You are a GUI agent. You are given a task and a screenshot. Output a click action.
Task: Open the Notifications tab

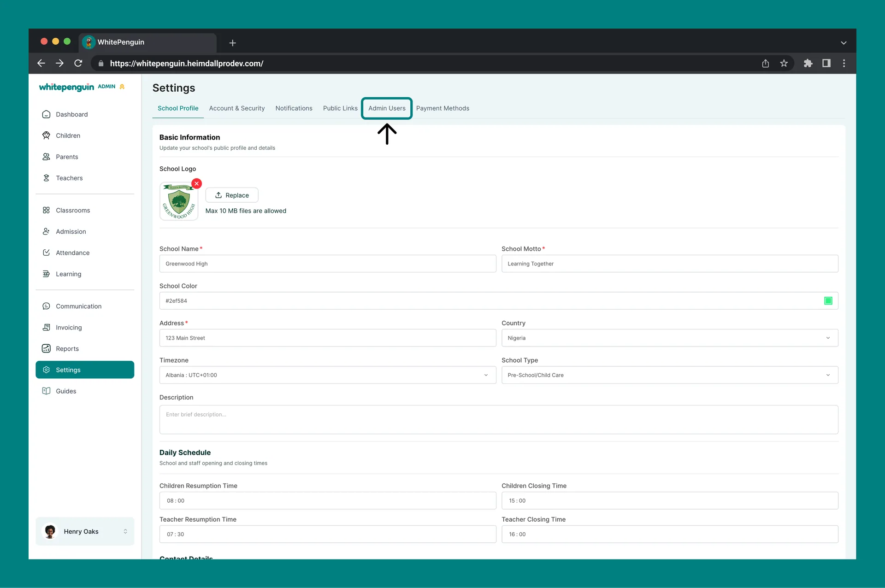tap(294, 108)
